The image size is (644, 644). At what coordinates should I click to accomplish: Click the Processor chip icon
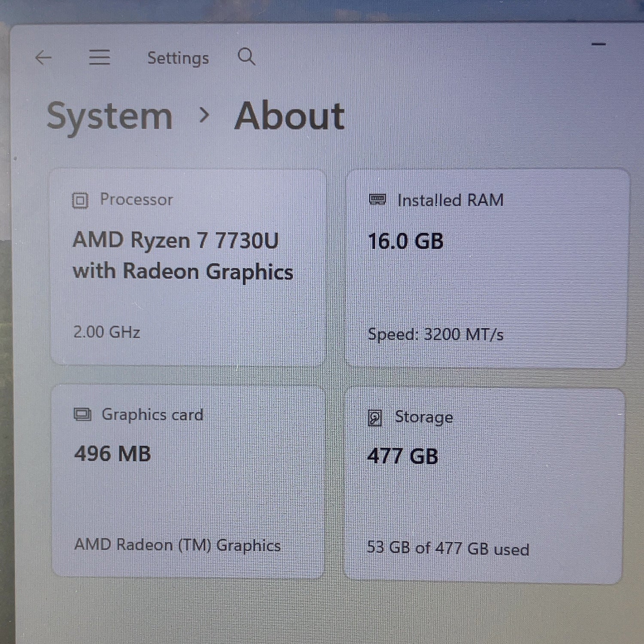(80, 200)
